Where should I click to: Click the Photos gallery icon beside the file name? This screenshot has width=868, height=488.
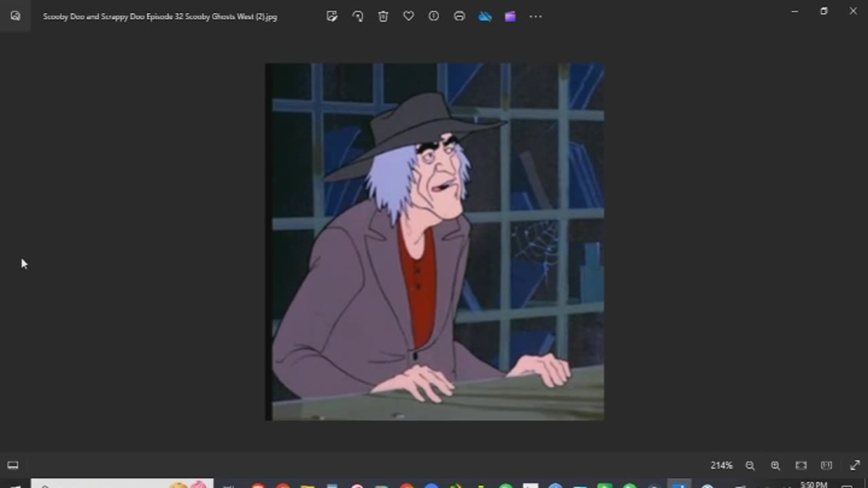pyautogui.click(x=16, y=16)
